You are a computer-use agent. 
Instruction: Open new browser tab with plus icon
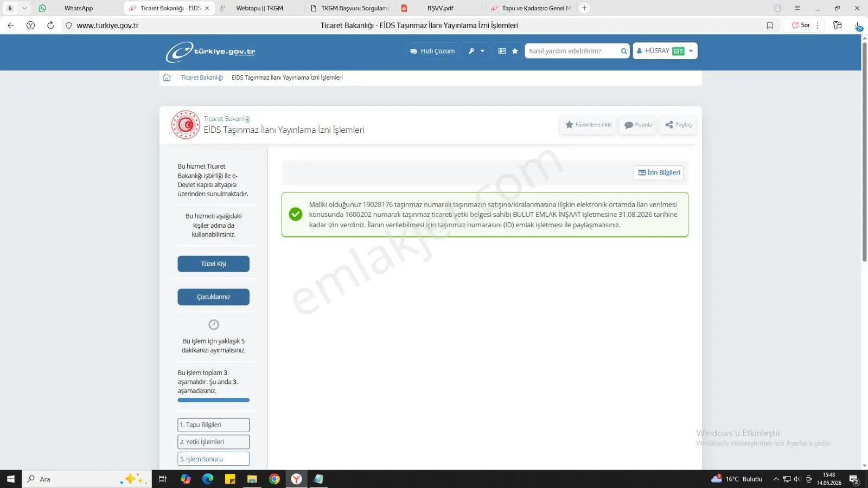click(x=584, y=8)
